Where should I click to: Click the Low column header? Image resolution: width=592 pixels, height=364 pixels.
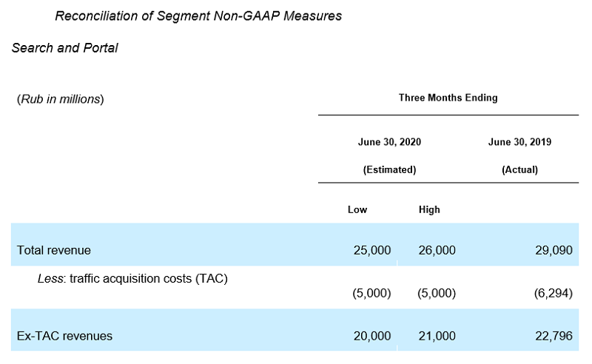tap(357, 209)
